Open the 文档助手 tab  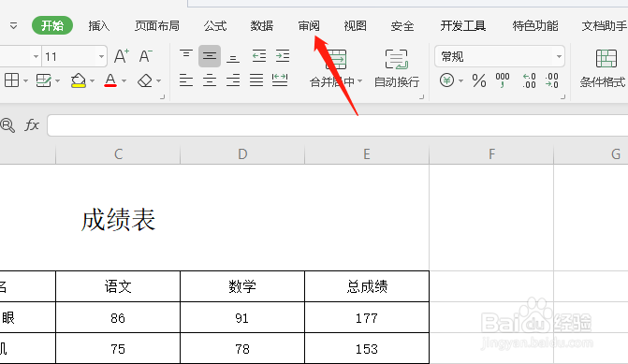click(605, 26)
